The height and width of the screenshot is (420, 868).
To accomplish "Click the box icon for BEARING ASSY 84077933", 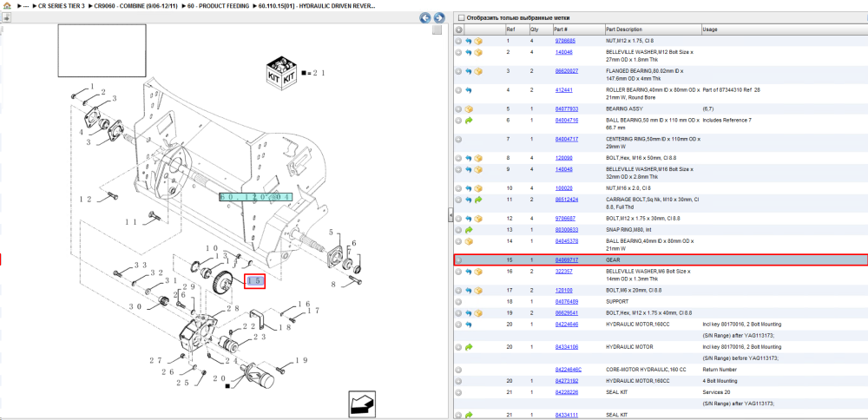I will [x=469, y=109].
